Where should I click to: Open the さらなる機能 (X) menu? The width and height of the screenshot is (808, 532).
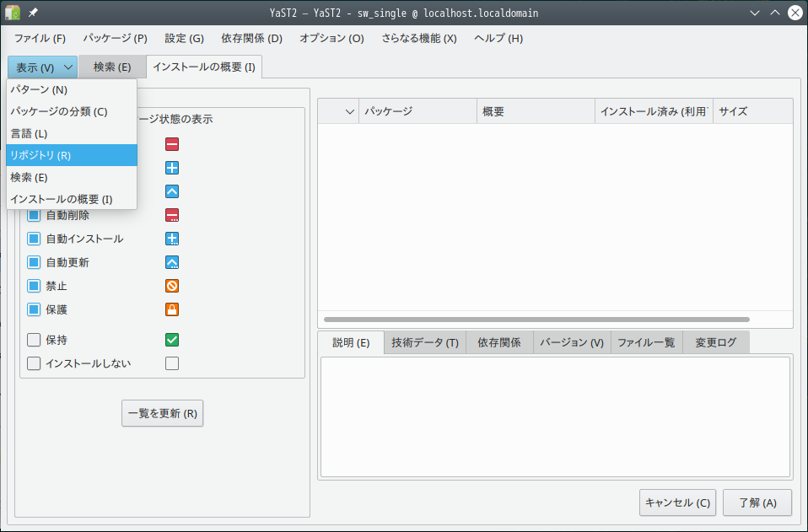[419, 38]
